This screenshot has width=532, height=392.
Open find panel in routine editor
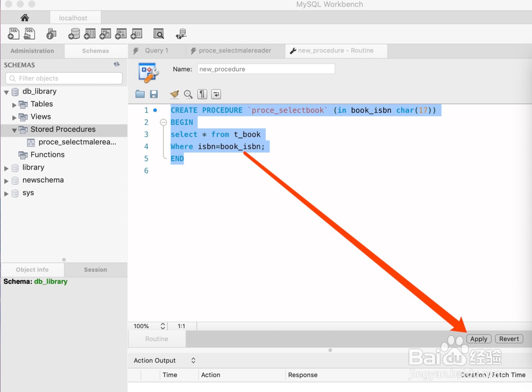click(x=188, y=94)
